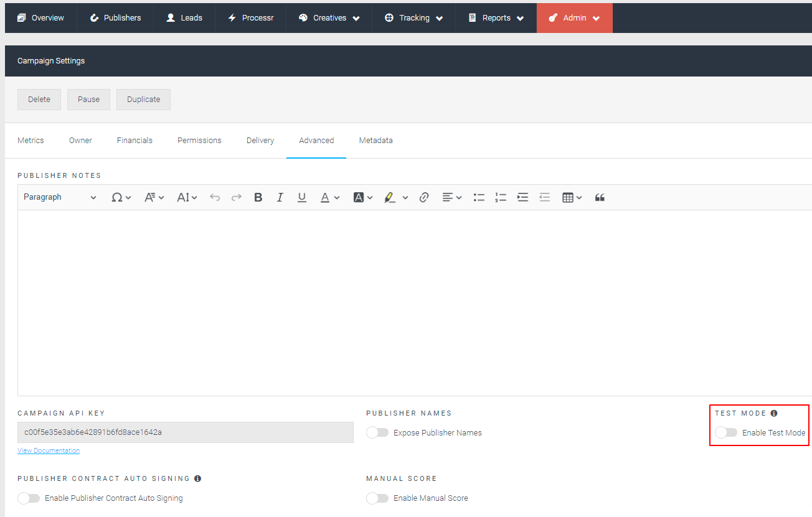Click the Campaign API Key field

(x=186, y=432)
